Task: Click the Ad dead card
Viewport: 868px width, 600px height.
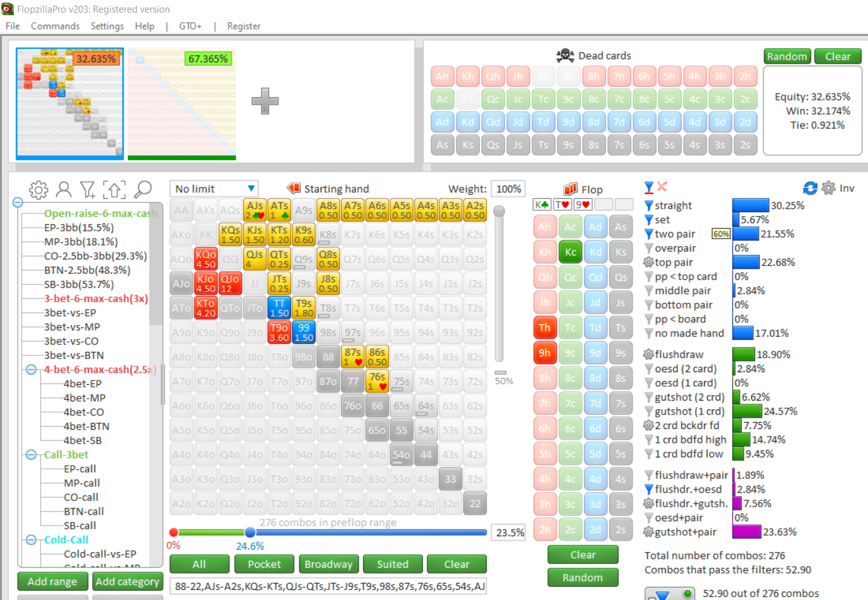Action: coord(443,122)
